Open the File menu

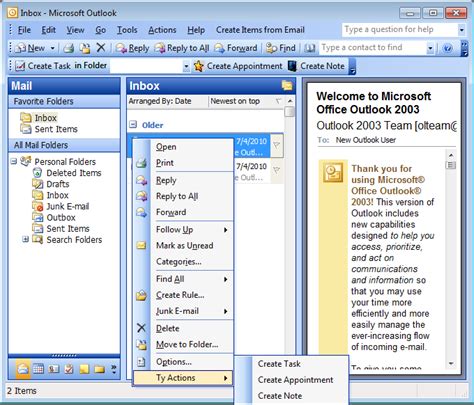[24, 30]
